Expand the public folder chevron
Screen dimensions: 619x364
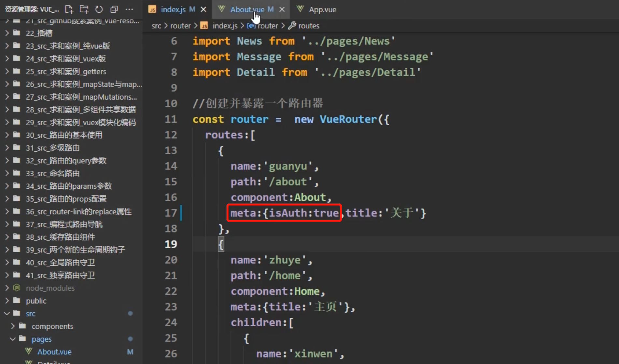pyautogui.click(x=7, y=301)
